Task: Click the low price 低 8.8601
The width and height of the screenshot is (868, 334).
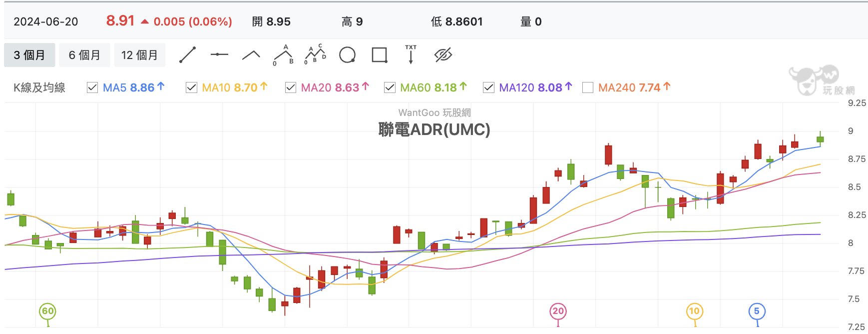Action: (x=457, y=21)
